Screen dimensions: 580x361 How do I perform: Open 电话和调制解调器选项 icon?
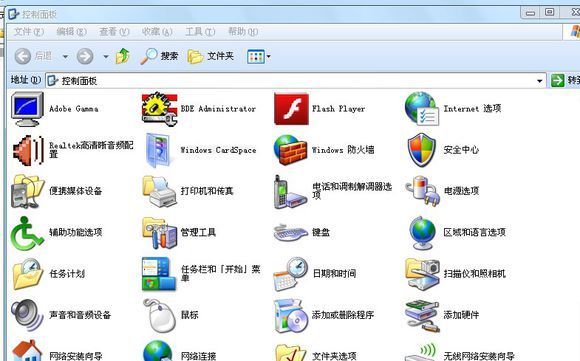[x=290, y=192]
